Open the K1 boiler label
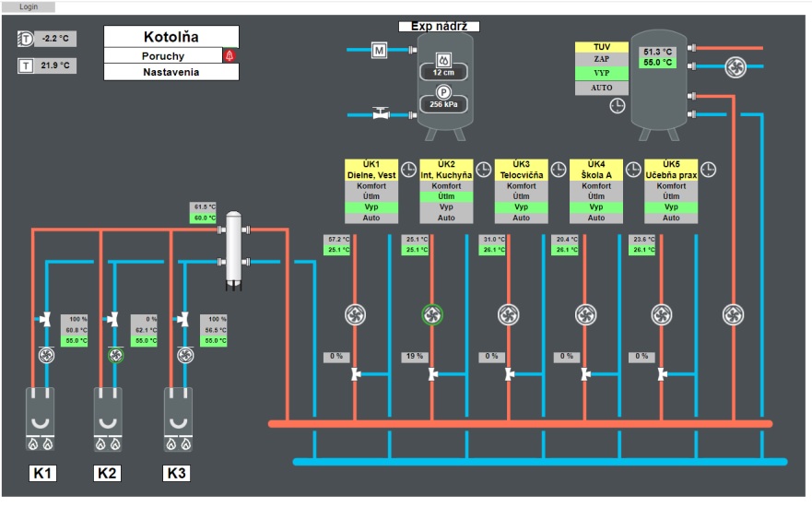This screenshot has height=507, width=812. [42, 473]
